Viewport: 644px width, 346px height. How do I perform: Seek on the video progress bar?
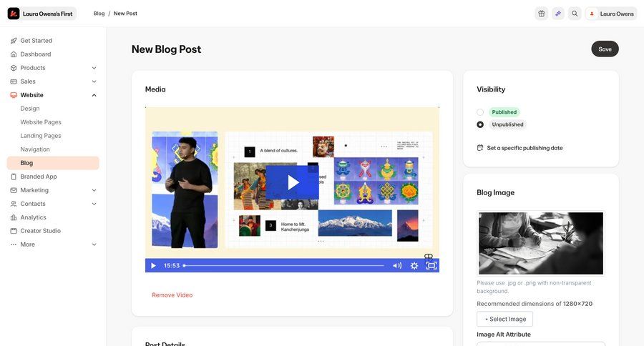[x=283, y=265]
